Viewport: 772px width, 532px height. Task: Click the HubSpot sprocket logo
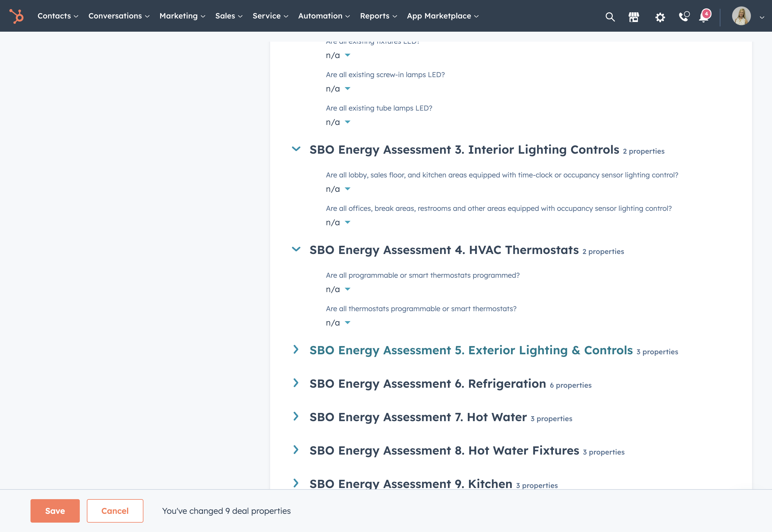coord(17,16)
